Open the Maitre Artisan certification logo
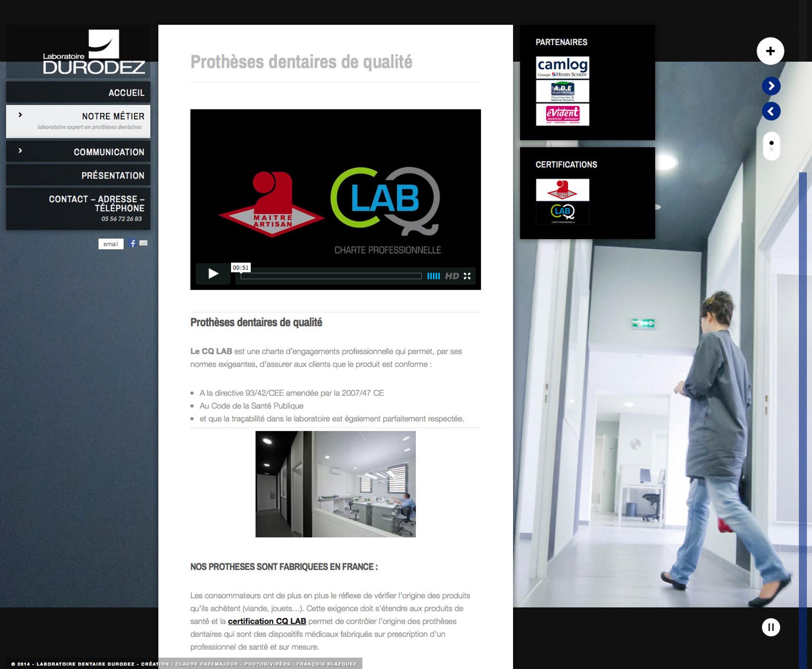Viewport: 812px width, 669px height. [562, 190]
